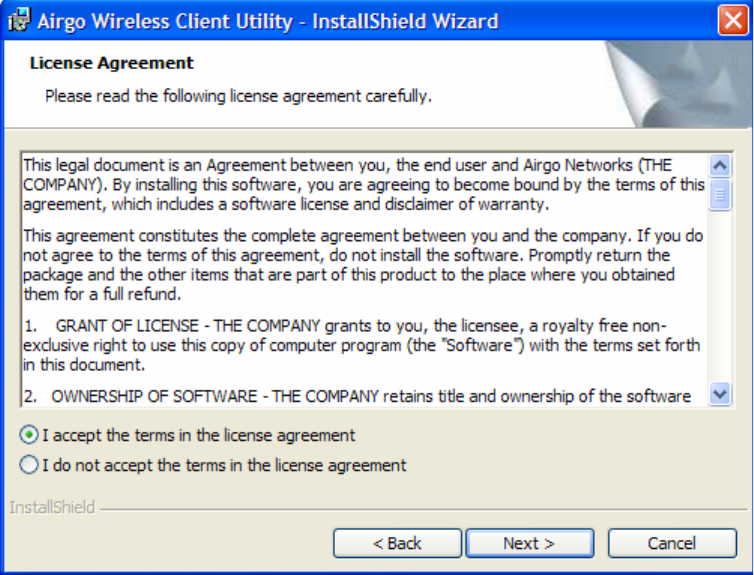Click the installer icon in the title bar
The height and width of the screenshot is (575, 754).
pos(18,18)
